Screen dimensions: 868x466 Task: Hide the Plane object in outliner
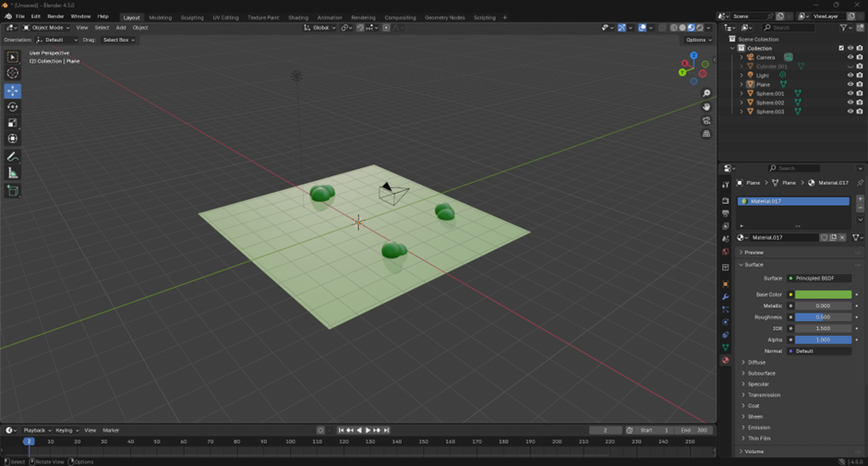(x=850, y=84)
